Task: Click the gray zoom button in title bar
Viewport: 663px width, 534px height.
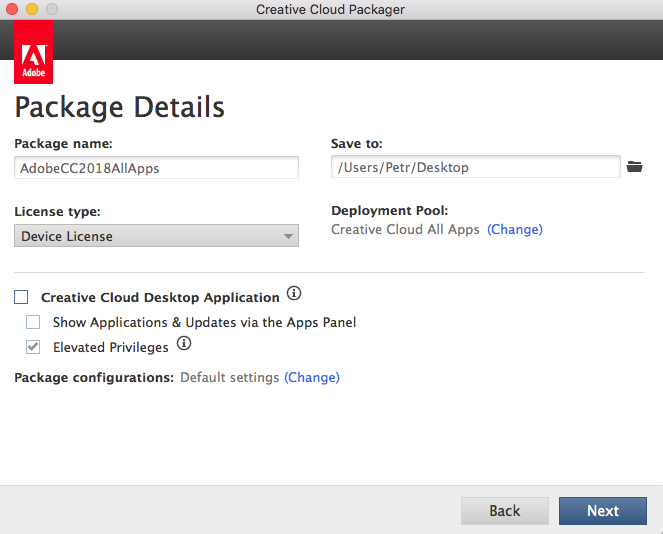Action: (52, 9)
